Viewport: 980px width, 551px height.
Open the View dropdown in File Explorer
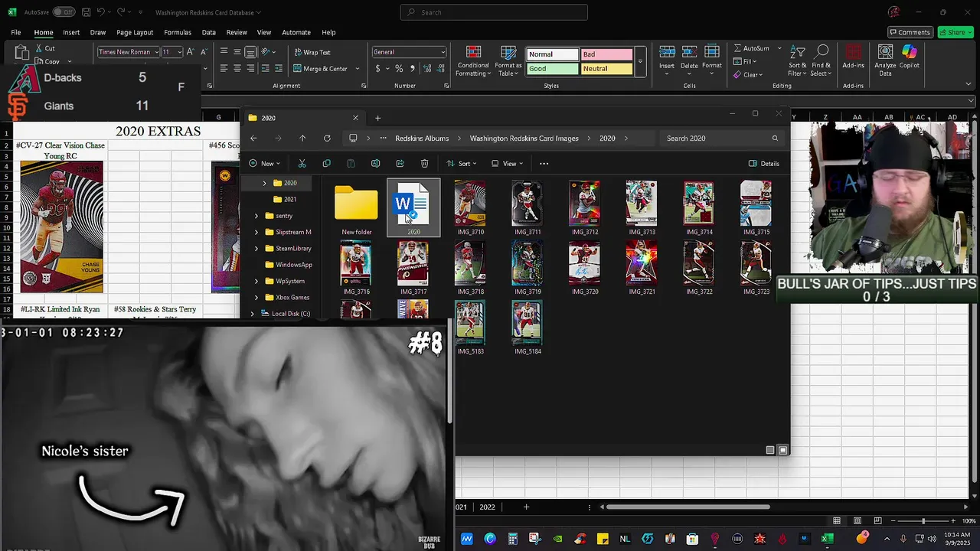click(x=506, y=163)
